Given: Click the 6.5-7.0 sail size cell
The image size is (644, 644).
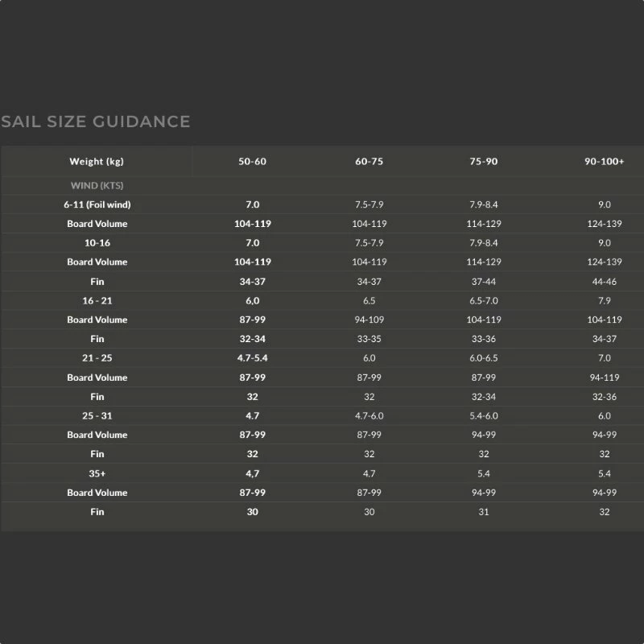Looking at the screenshot, I should tap(484, 300).
